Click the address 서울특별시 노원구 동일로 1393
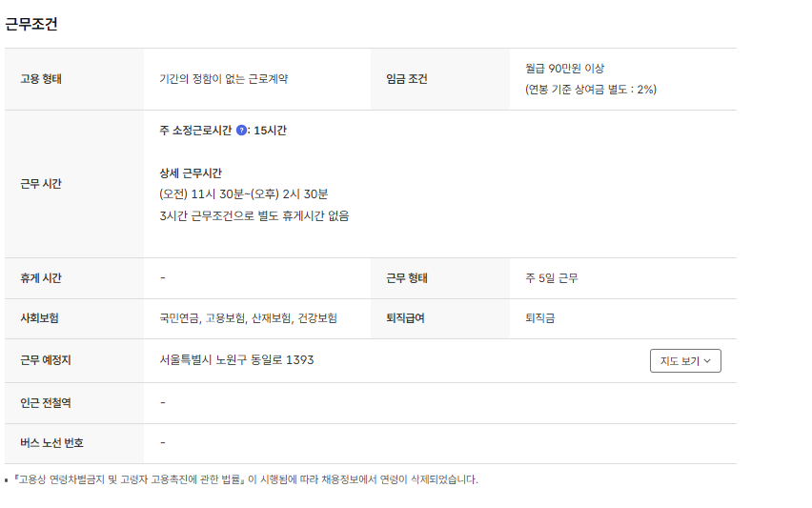Screen dimensions: 812x508 (x=236, y=360)
